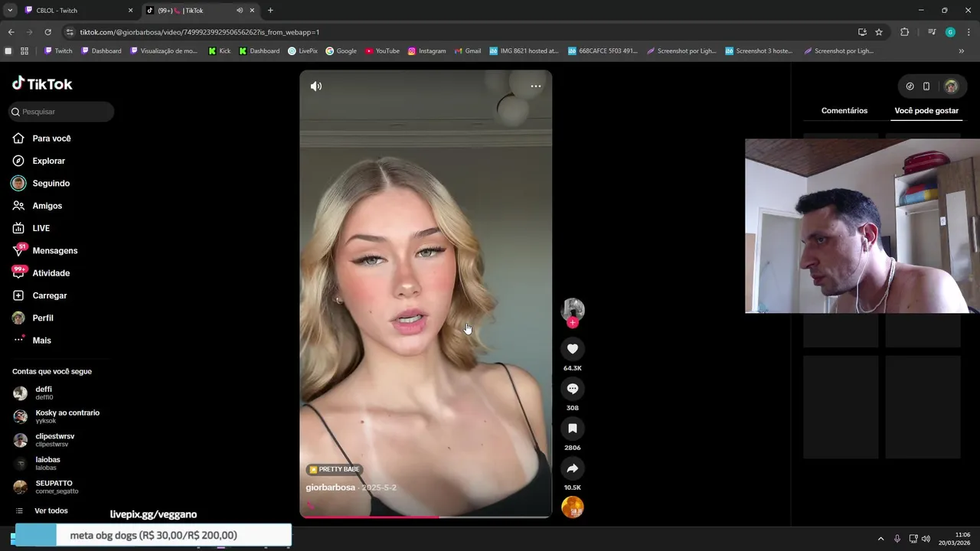
Task: Open the three-dots menu on the video
Action: pos(536,86)
